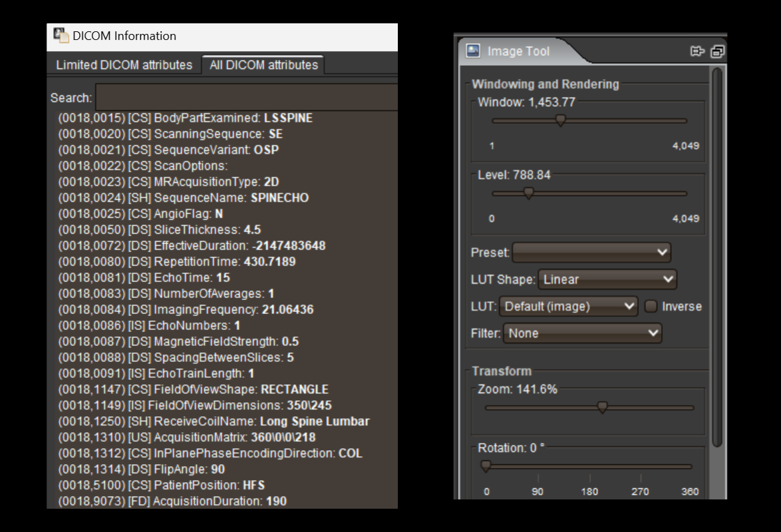Screen dimensions: 781x532
Task: Select the EchoNumbers: 1 row
Action: coord(149,325)
